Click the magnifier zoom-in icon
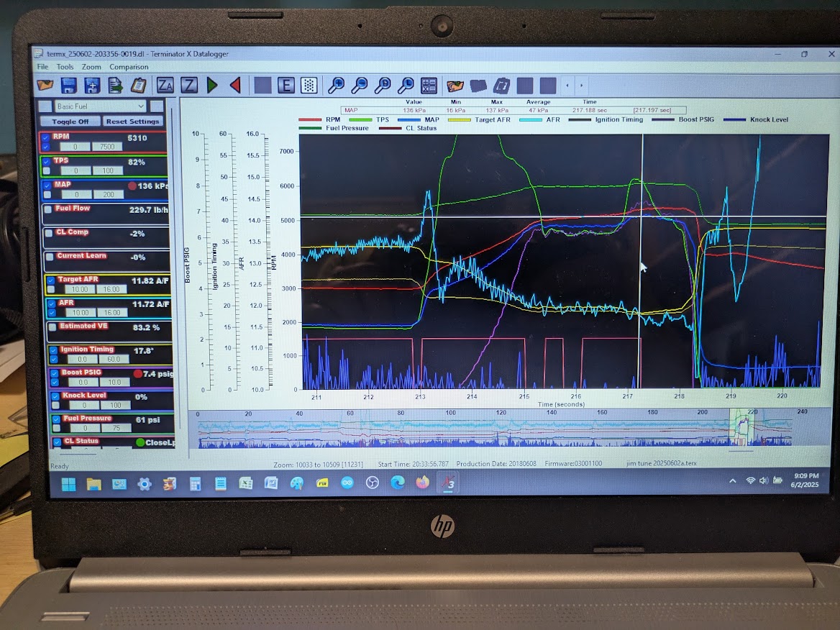The height and width of the screenshot is (630, 840). (336, 85)
